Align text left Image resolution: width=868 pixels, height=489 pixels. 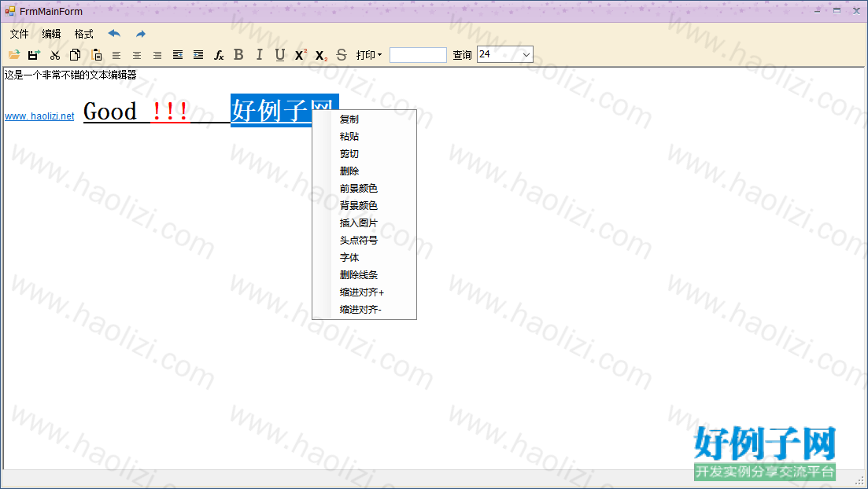[x=116, y=55]
